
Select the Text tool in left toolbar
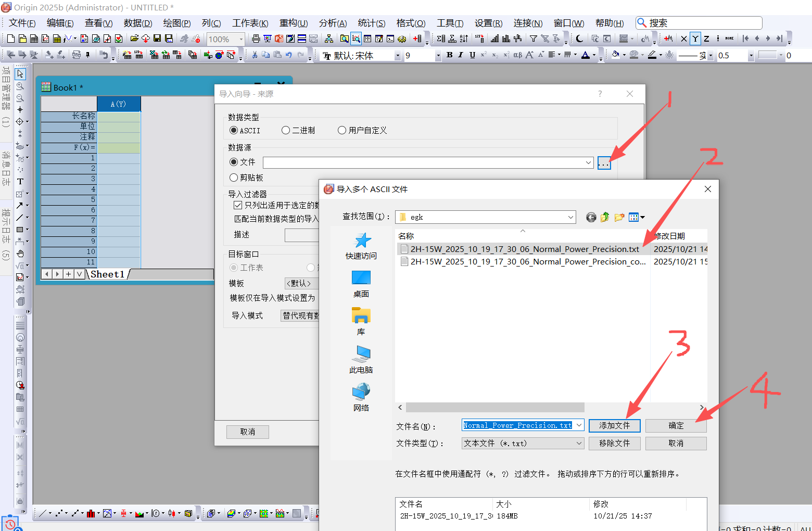20,182
